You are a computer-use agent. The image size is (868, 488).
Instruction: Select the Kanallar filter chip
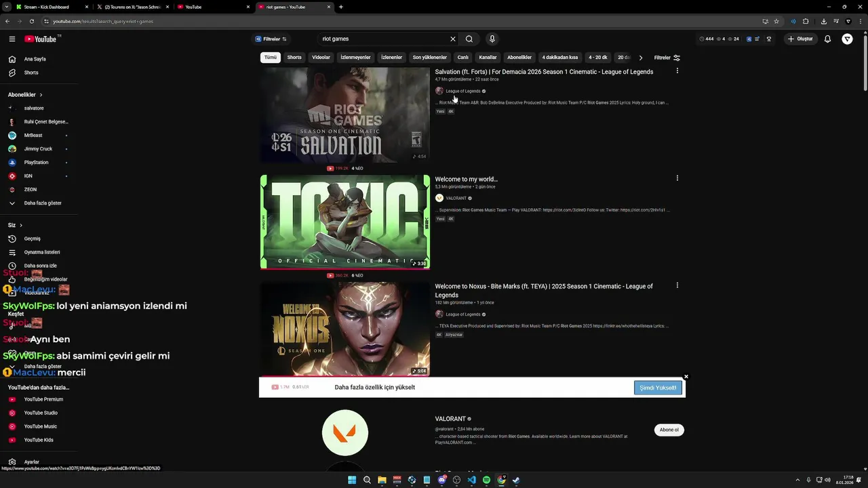coord(488,58)
